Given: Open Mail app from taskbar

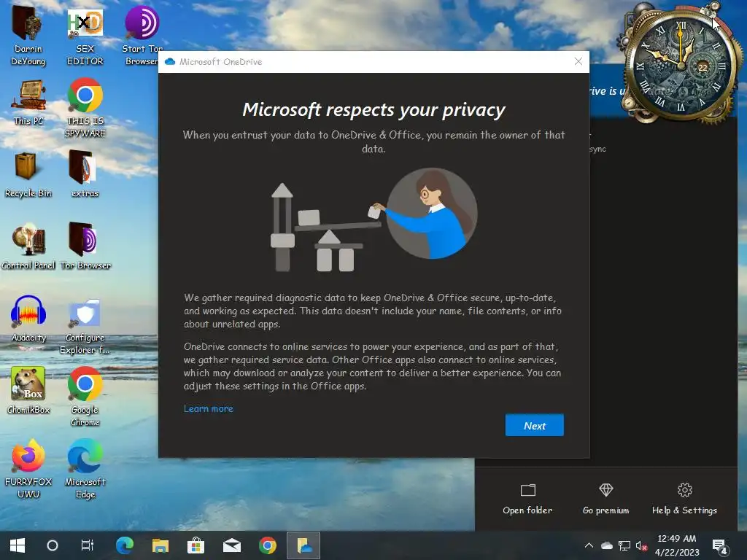Looking at the screenshot, I should [x=231, y=545].
